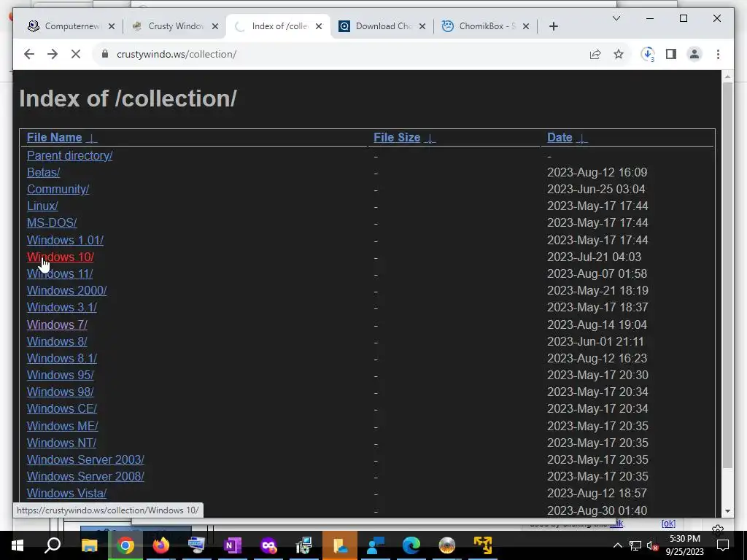Open the Chrome downloads indicator
The image size is (747, 560).
pyautogui.click(x=648, y=54)
